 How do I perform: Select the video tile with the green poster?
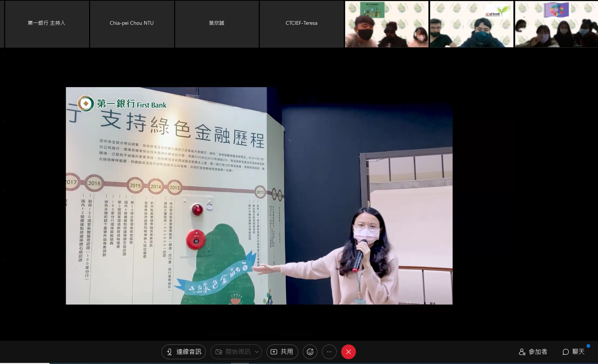(387, 24)
